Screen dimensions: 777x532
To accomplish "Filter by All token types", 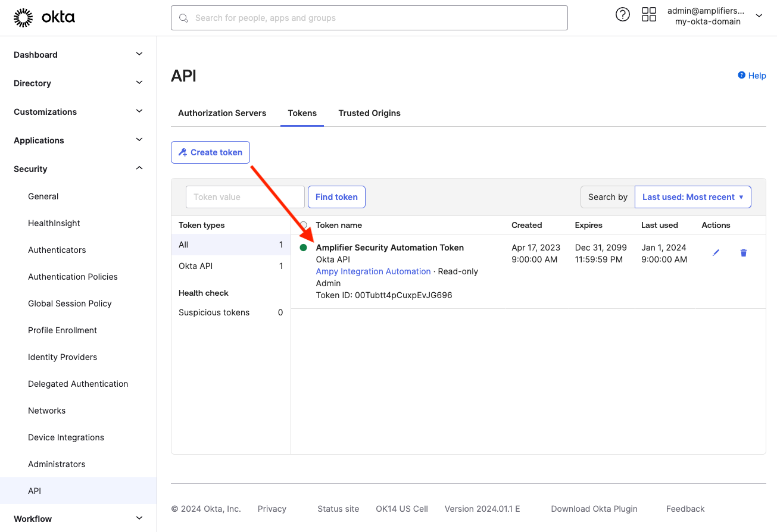I will [231, 245].
